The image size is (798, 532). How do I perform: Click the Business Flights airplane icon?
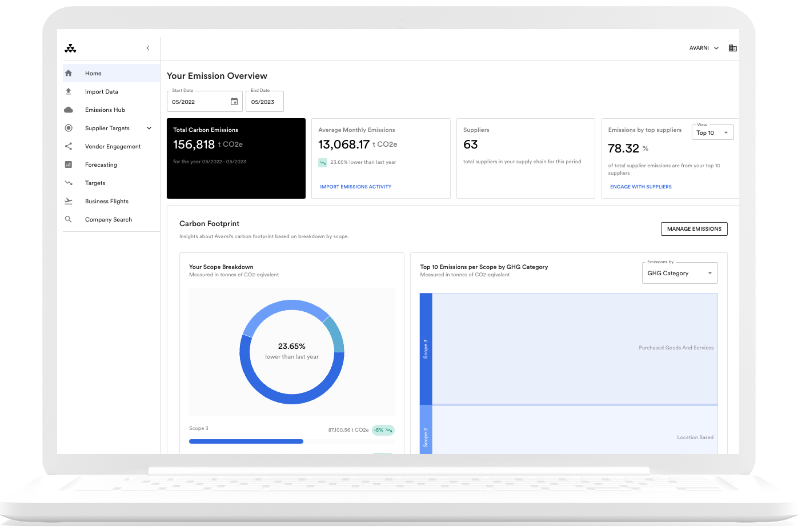coord(69,201)
